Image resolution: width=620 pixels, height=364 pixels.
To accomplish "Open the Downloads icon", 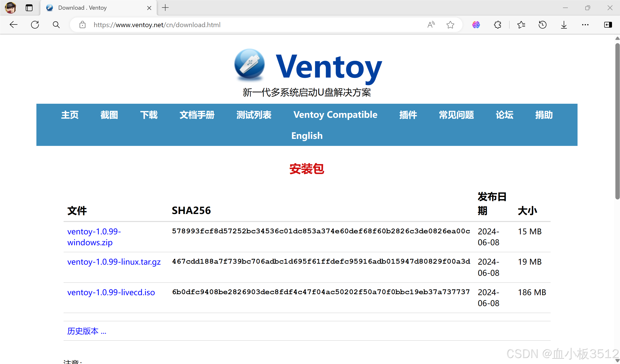I will tap(564, 24).
